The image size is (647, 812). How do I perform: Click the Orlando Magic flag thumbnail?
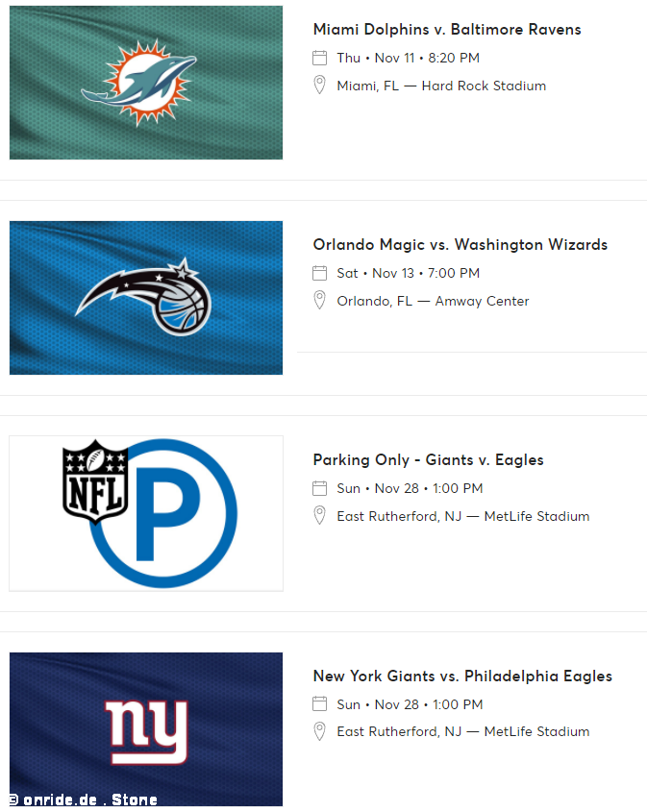146,298
